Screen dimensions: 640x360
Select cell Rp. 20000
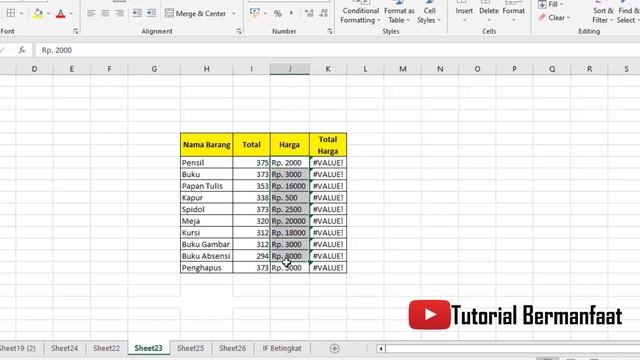pos(290,221)
